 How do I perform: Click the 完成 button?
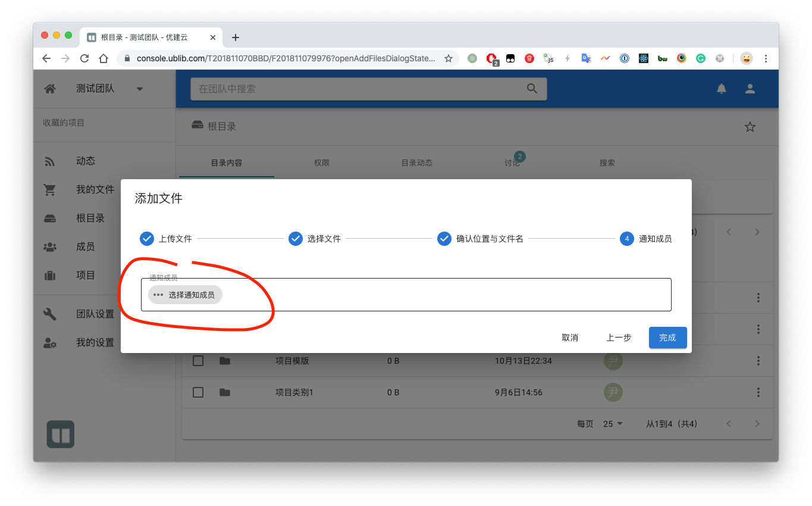[667, 338]
